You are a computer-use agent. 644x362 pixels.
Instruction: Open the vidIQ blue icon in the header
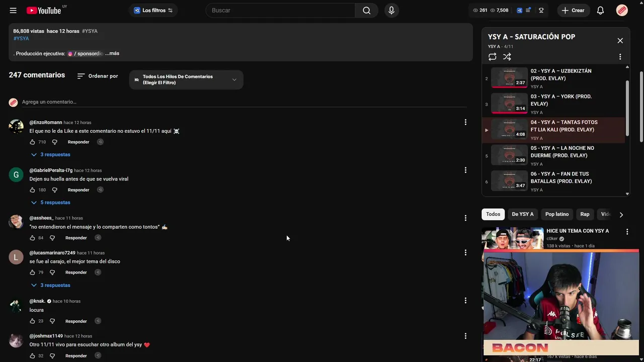(x=520, y=10)
